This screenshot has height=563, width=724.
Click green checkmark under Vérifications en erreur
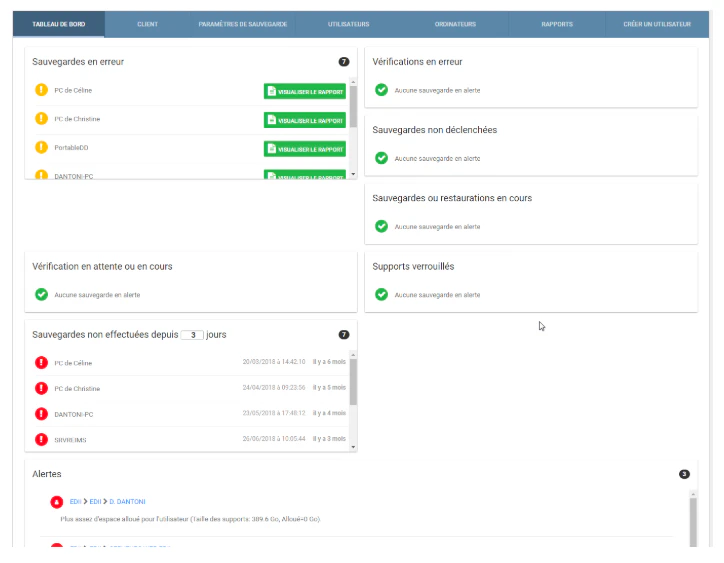(381, 90)
